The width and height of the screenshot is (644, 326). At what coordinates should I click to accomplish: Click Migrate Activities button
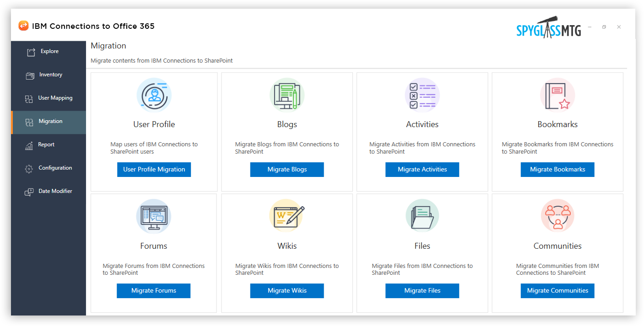(422, 169)
